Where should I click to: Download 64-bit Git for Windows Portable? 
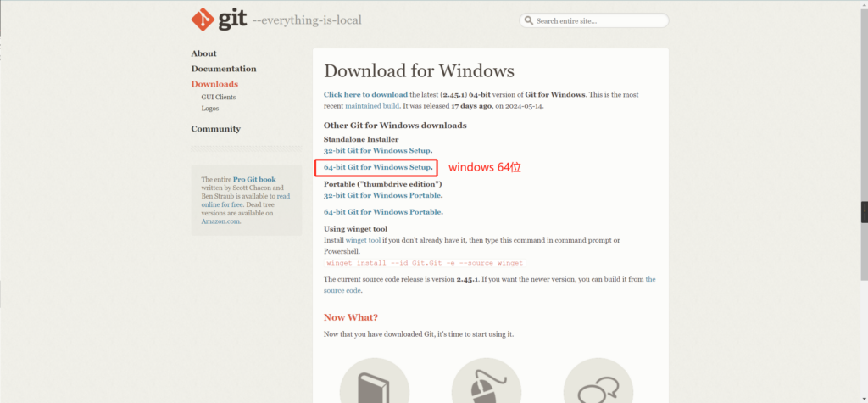coord(382,212)
